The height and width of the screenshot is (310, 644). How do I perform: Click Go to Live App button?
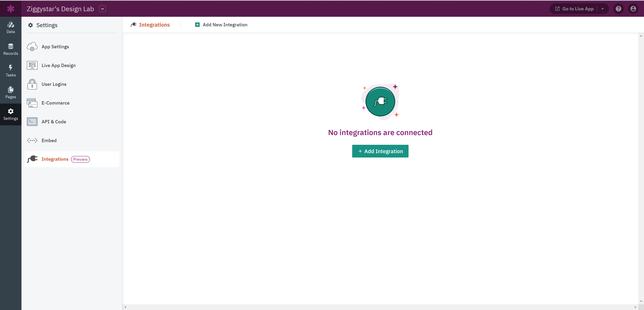click(x=575, y=9)
